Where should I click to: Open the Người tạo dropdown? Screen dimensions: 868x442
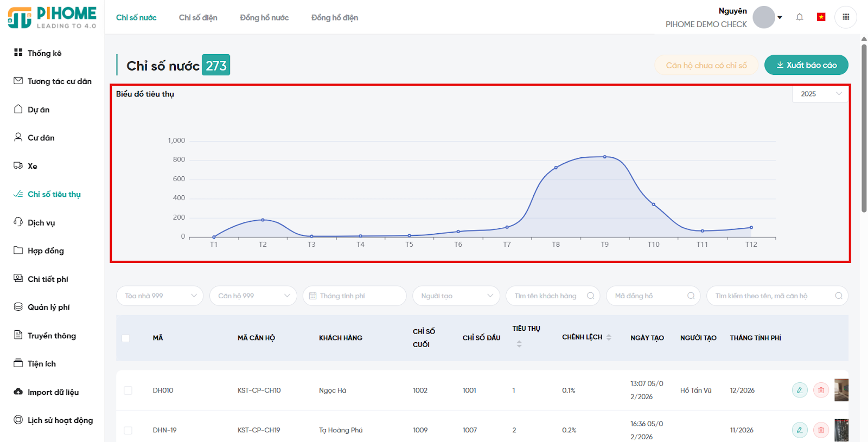coord(456,296)
